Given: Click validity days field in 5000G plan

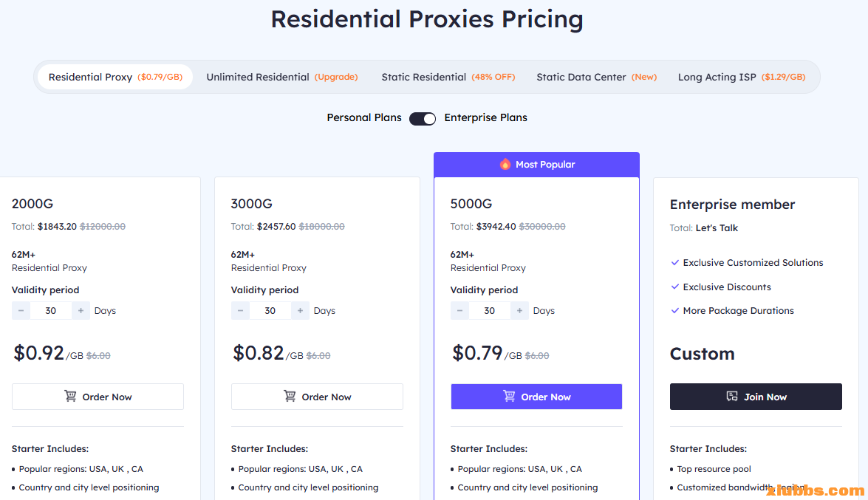Looking at the screenshot, I should coord(490,311).
